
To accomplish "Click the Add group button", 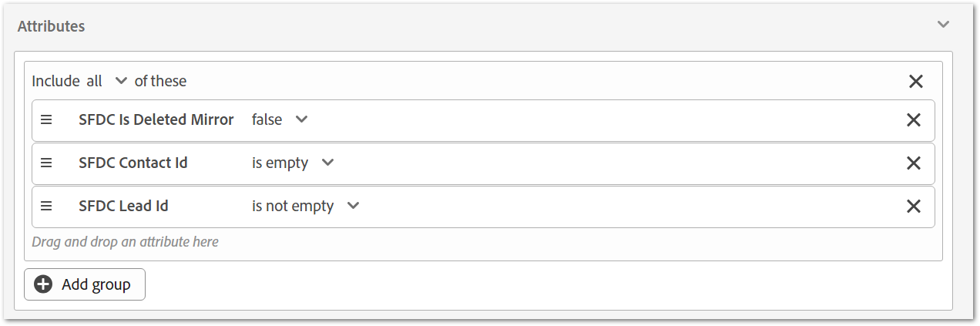I will (x=85, y=284).
